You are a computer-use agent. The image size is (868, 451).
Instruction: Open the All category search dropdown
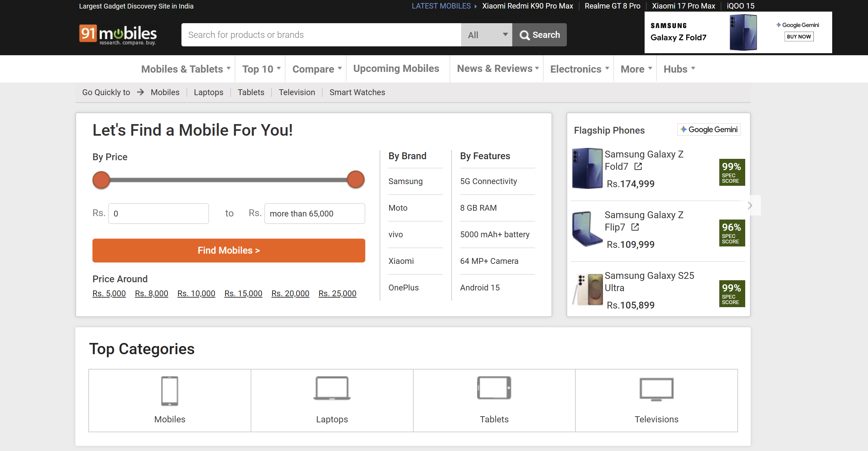pyautogui.click(x=486, y=35)
